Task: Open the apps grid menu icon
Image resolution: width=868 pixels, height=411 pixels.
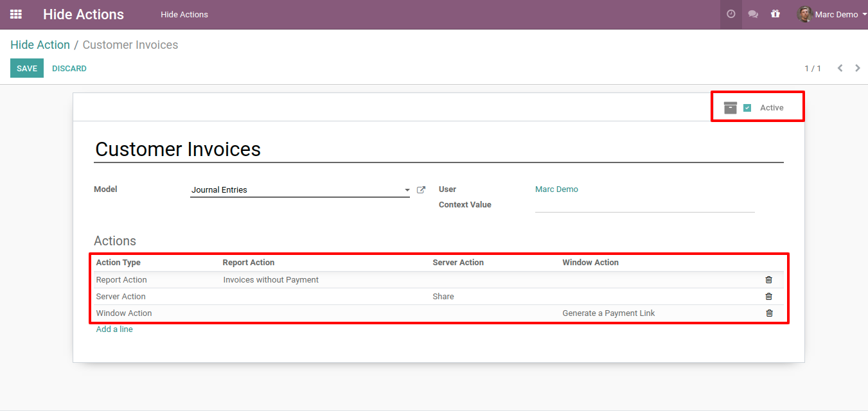Action: [16, 14]
